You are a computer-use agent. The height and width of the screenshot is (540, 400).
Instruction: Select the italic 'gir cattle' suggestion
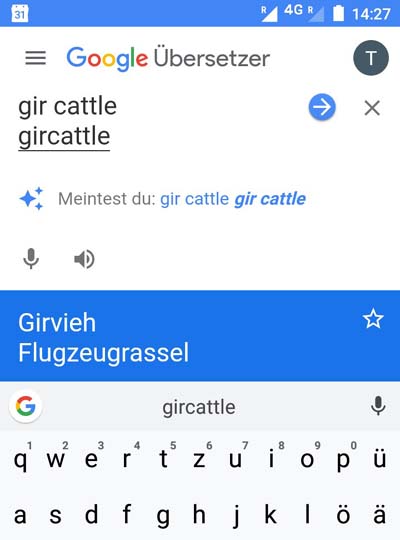click(x=270, y=199)
